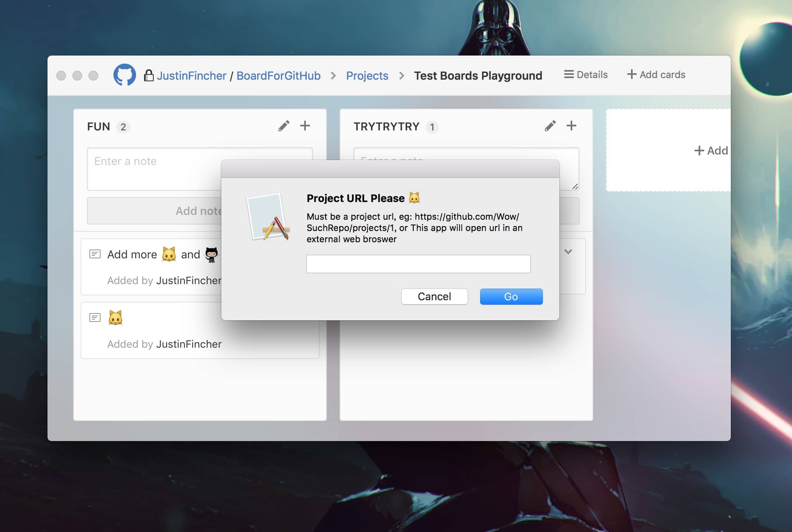This screenshot has height=532, width=792.
Task: Focus the project URL text field
Action: (x=418, y=264)
